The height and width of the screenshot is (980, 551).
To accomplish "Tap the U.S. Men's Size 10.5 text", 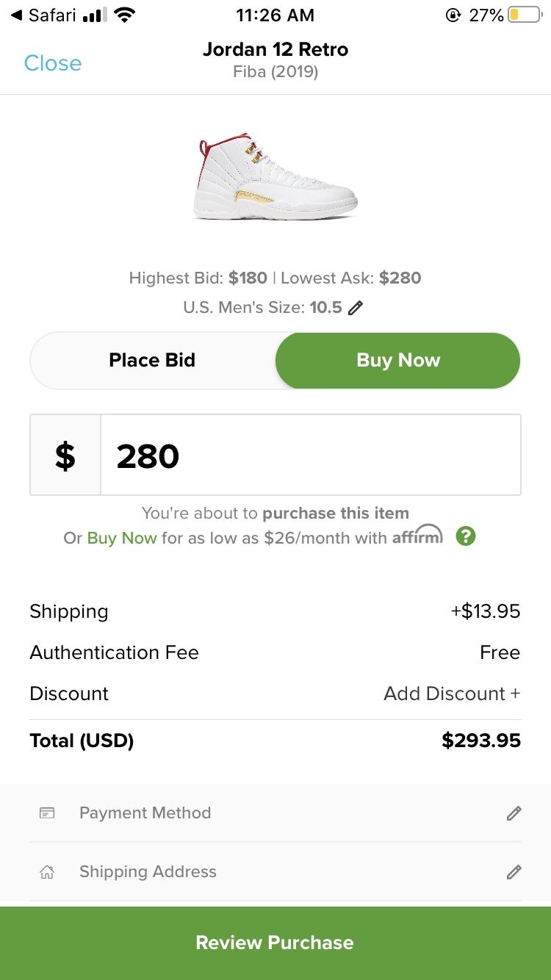I will tap(262, 308).
